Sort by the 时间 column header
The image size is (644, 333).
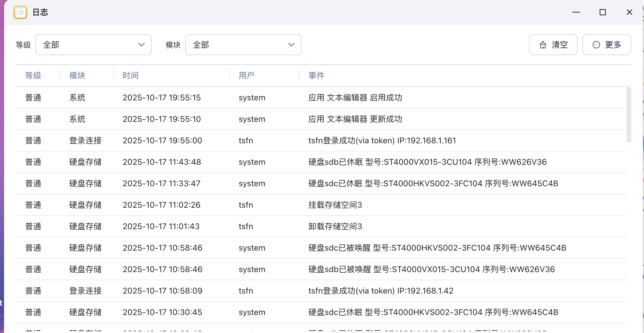[130, 75]
